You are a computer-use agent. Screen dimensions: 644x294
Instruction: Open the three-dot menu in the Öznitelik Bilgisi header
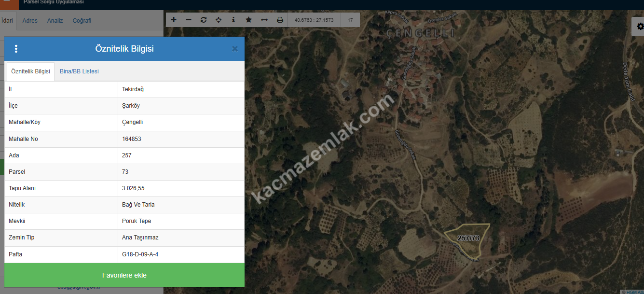[x=16, y=49]
